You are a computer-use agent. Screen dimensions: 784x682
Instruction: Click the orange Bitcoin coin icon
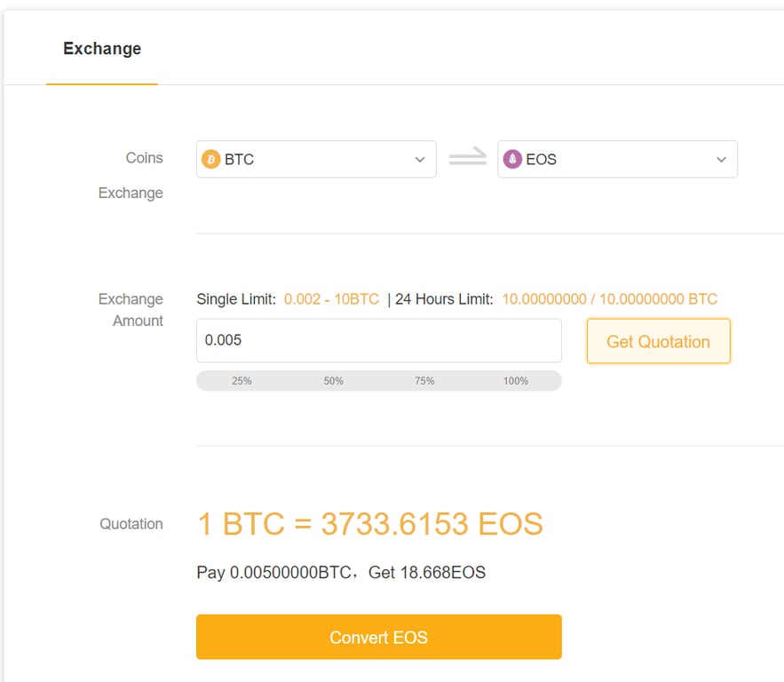point(210,160)
